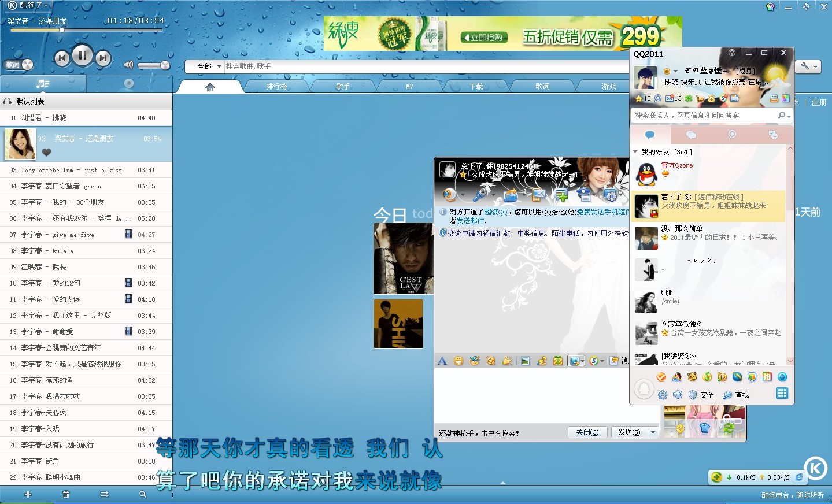Seek within the song progress bar

pos(87,30)
